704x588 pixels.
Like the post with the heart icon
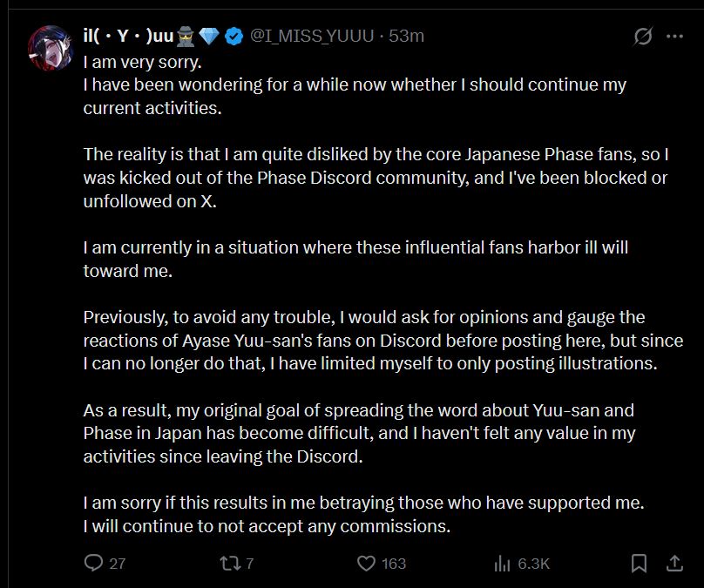[x=366, y=564]
